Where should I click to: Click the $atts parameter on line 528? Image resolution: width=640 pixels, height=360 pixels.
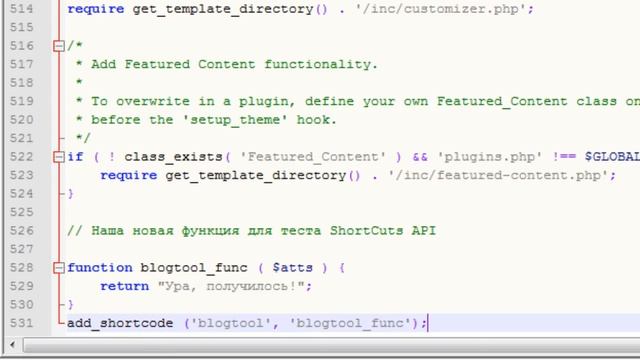click(292, 268)
